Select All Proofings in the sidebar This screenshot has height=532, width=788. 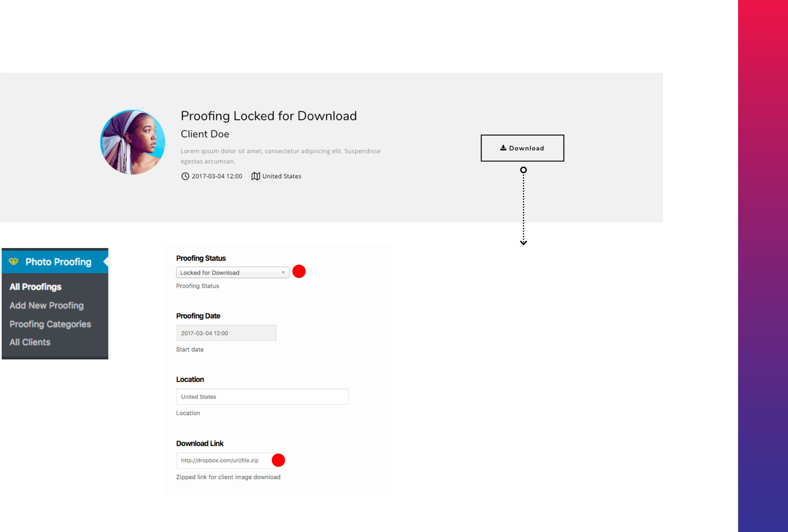(35, 287)
